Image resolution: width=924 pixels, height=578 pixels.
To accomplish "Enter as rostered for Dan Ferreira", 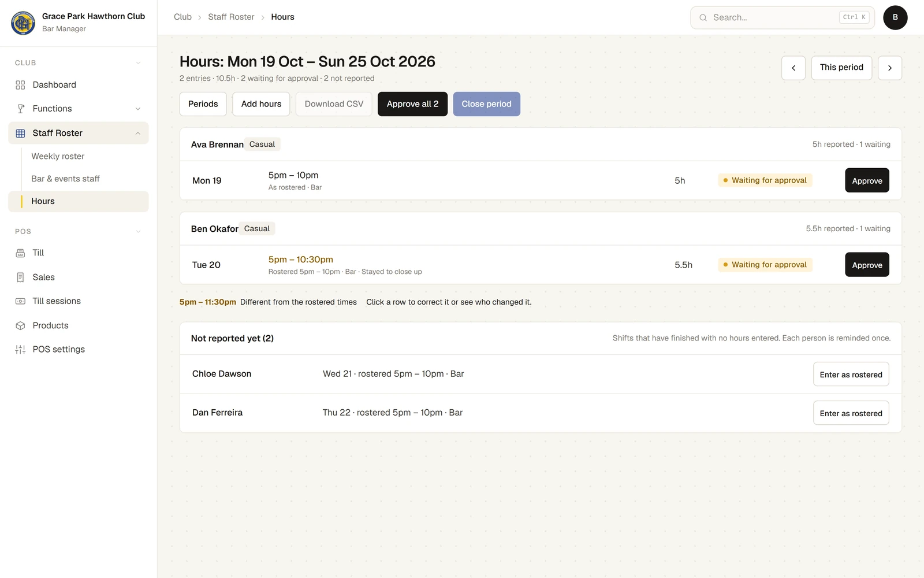I will point(851,413).
